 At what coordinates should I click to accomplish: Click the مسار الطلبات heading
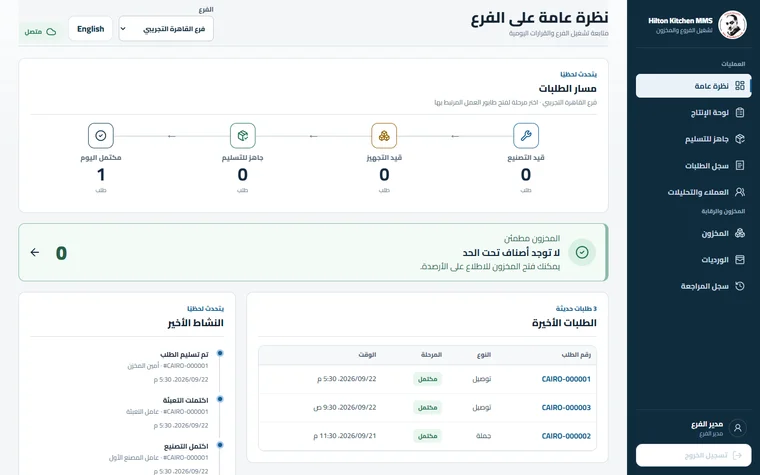click(x=568, y=89)
